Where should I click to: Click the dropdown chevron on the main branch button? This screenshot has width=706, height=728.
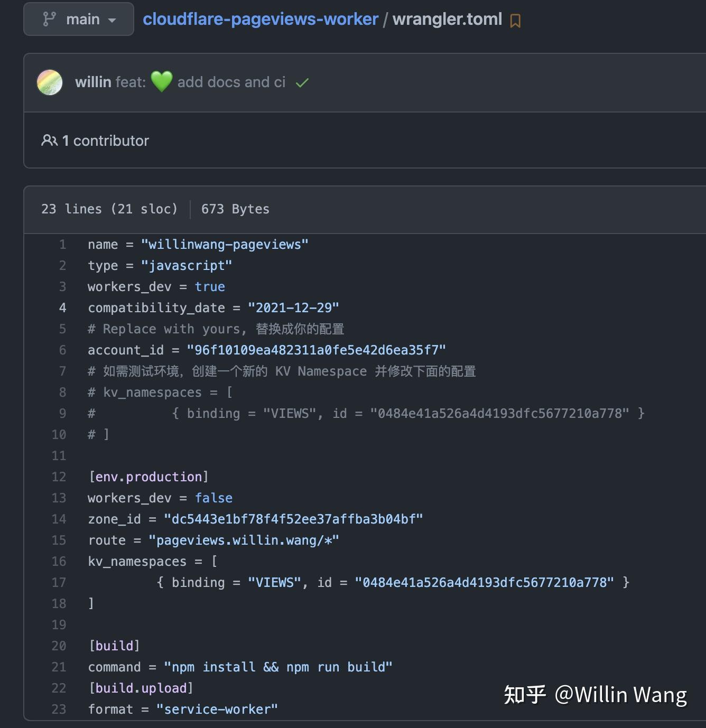[113, 21]
